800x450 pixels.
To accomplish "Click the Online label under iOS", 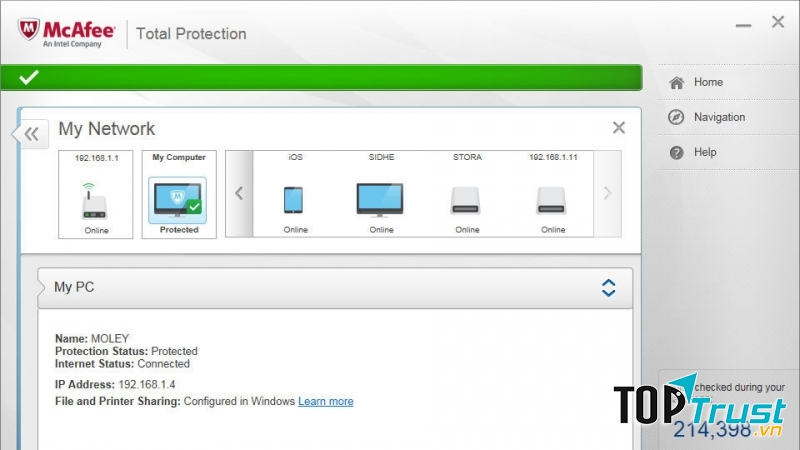I will point(295,230).
